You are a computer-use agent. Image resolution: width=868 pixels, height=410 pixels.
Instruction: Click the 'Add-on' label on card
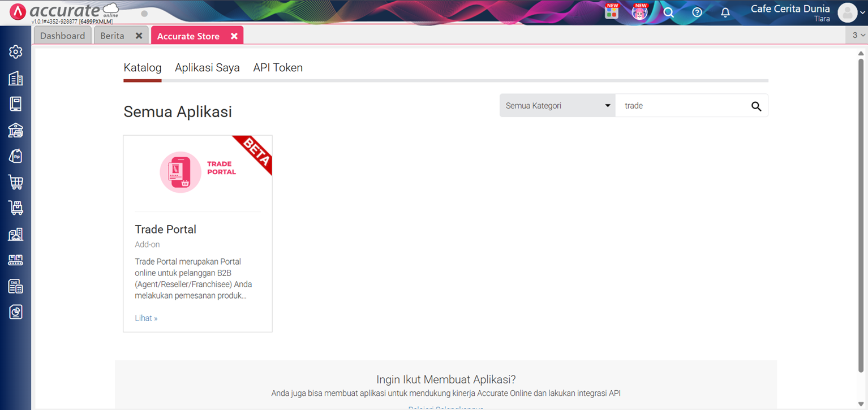click(x=147, y=245)
